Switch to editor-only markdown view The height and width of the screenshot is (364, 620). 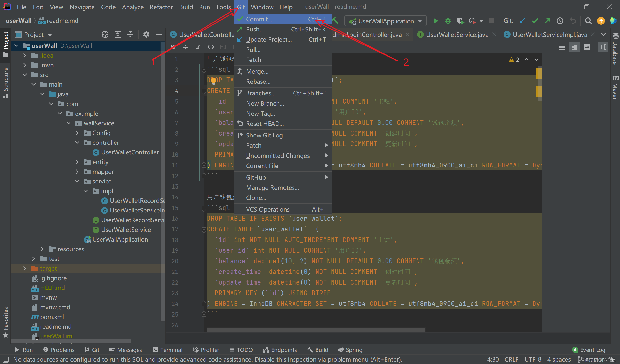click(x=561, y=47)
